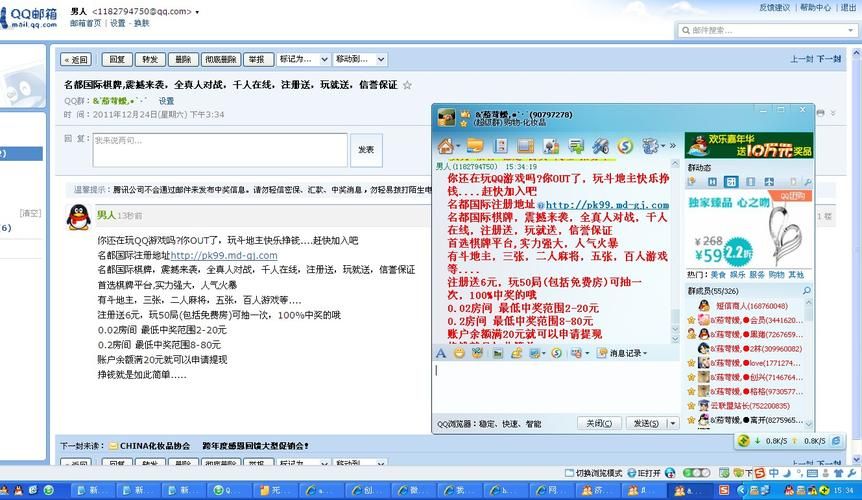
Task: Report the mail with 举报 button
Action: [257, 59]
